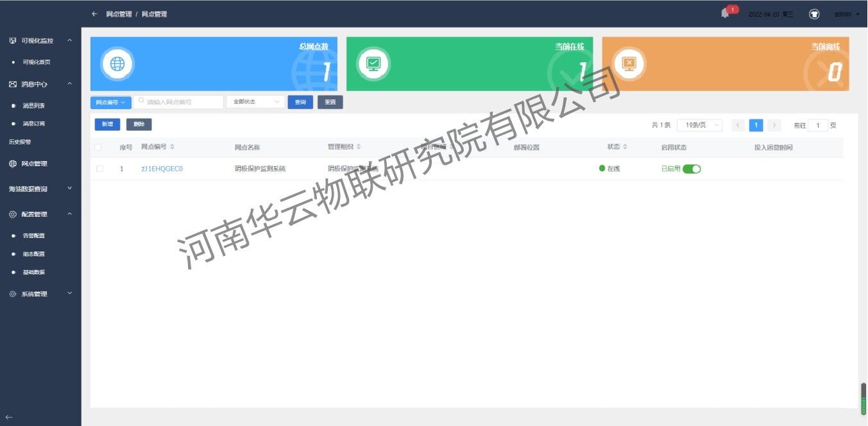Click the 配置管理 gear icon in the sidebar
This screenshot has height=426, width=868.
(x=12, y=214)
